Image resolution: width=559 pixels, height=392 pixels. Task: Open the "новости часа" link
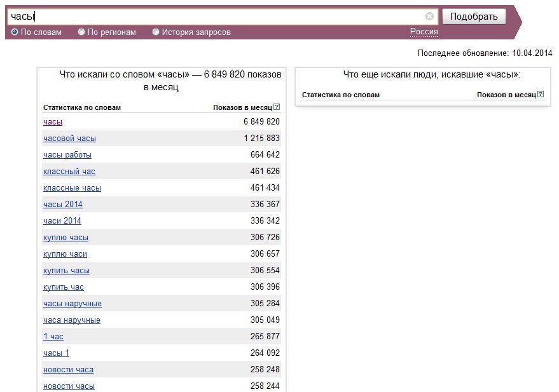(x=68, y=369)
